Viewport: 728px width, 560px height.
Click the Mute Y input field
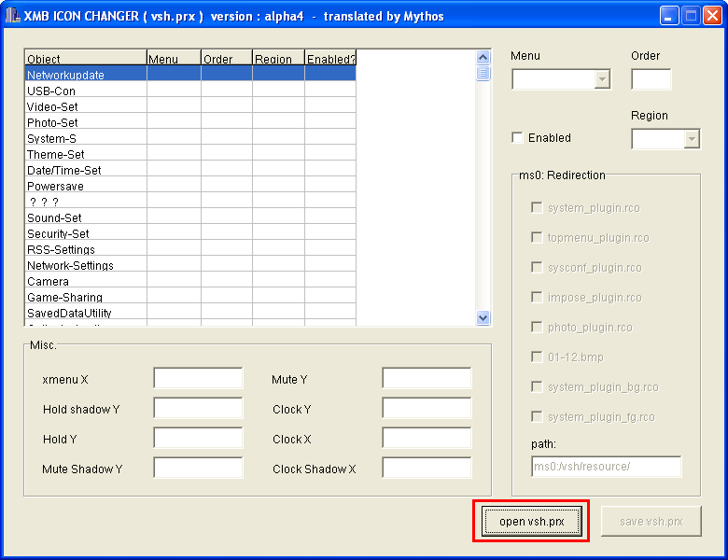(427, 378)
